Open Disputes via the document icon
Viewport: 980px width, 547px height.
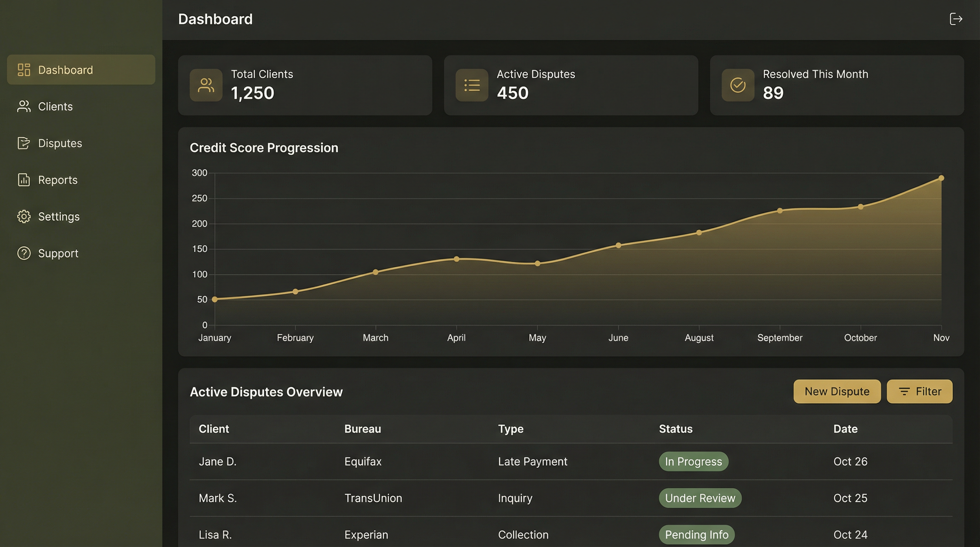pyautogui.click(x=24, y=143)
